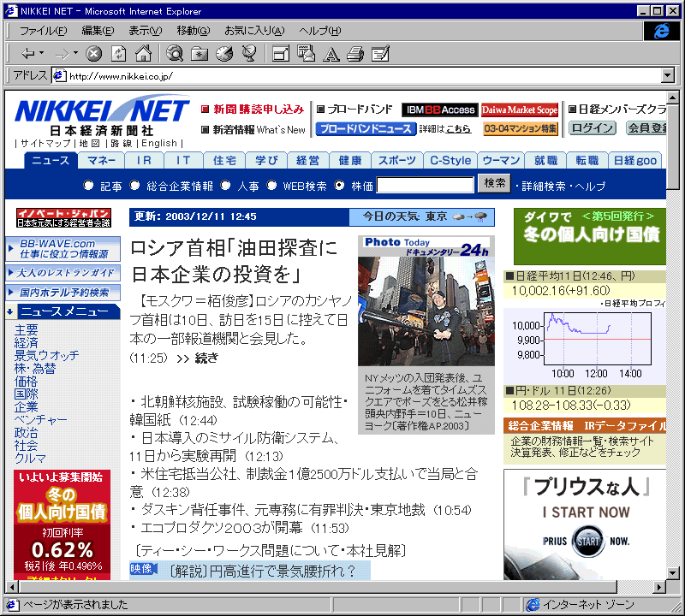Click the 検索 search button
The height and width of the screenshot is (616, 685).
pyautogui.click(x=495, y=183)
